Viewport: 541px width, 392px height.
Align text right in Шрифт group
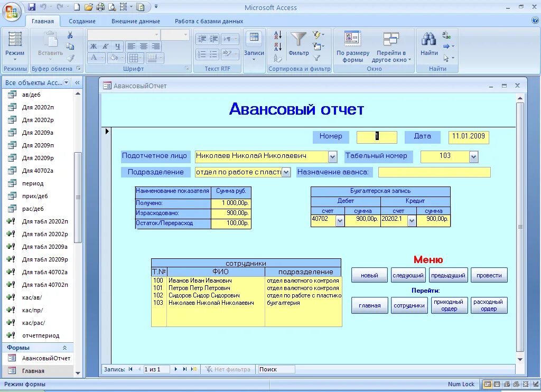click(156, 46)
